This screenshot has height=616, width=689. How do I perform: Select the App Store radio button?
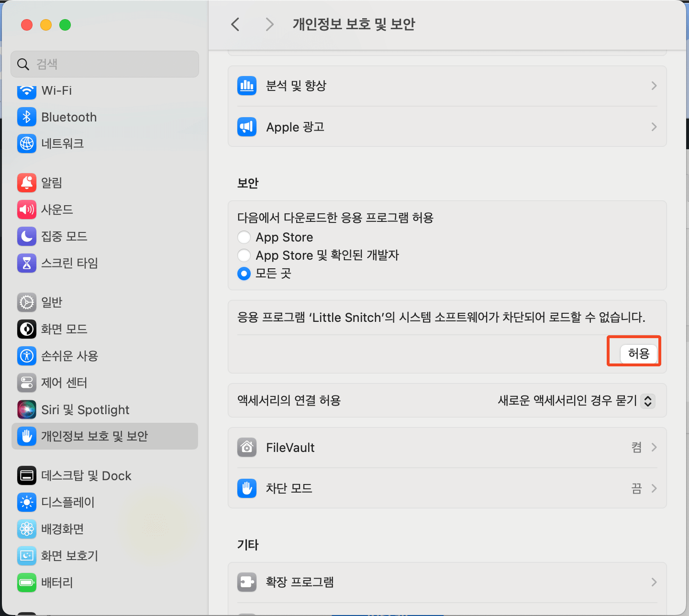tap(244, 237)
